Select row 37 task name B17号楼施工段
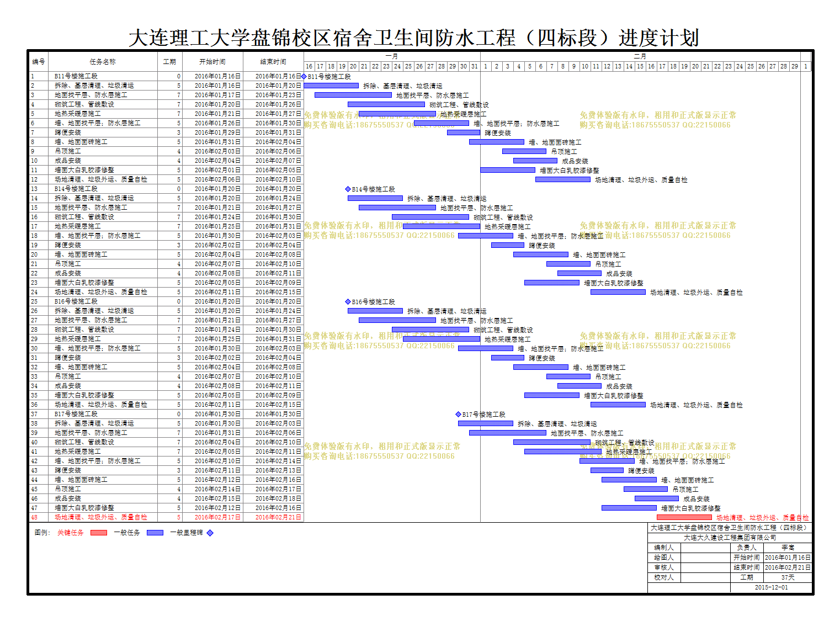 pos(76,414)
